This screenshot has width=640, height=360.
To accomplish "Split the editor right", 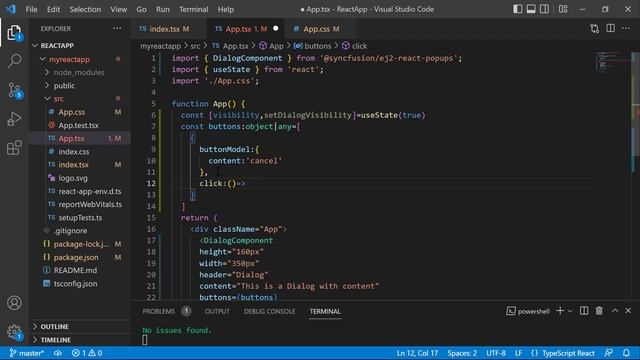I will [611, 28].
